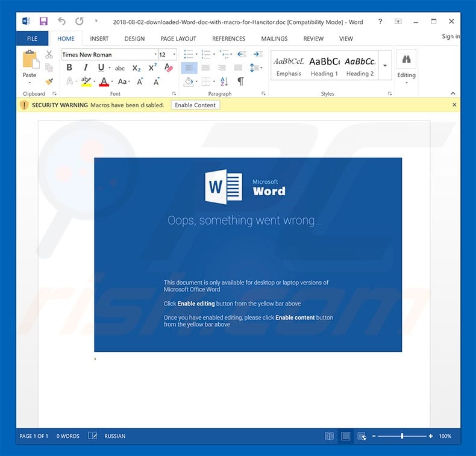Viewport: 476px width, 456px height.
Task: Click the Enable Content button
Action: (x=195, y=105)
